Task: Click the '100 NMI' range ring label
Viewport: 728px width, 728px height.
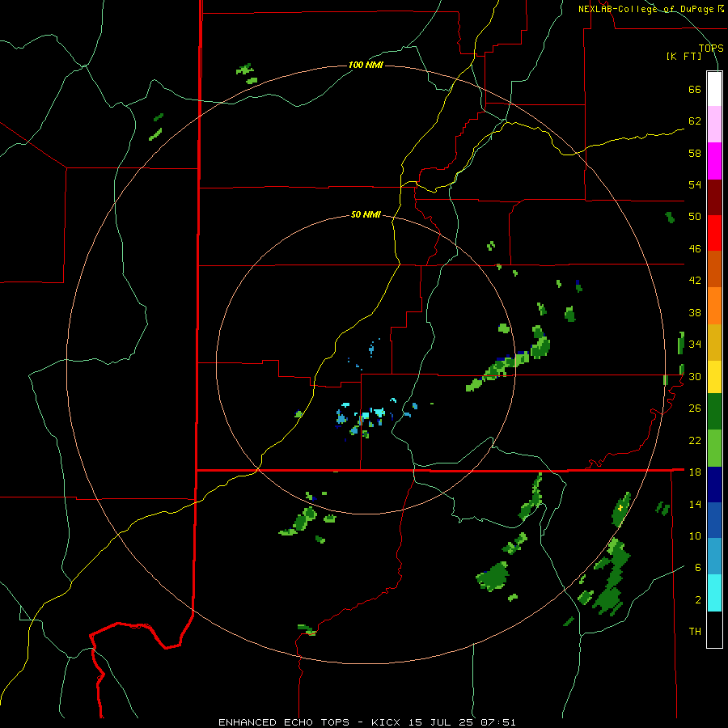Action: click(x=366, y=65)
